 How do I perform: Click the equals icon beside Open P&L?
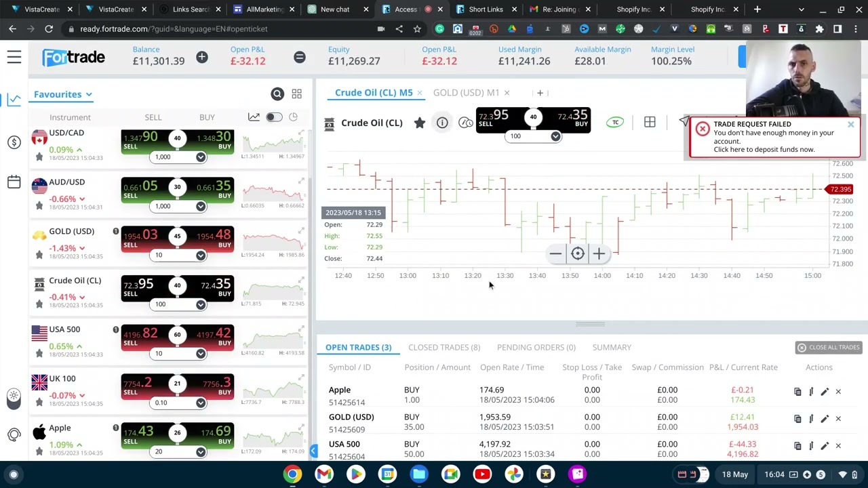299,57
